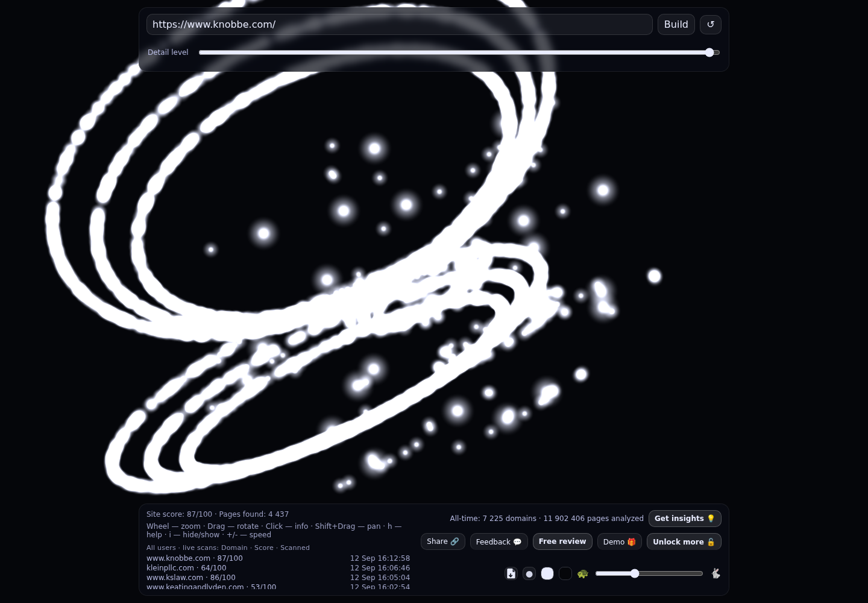Click the reset arrow button beside Build

click(x=711, y=25)
